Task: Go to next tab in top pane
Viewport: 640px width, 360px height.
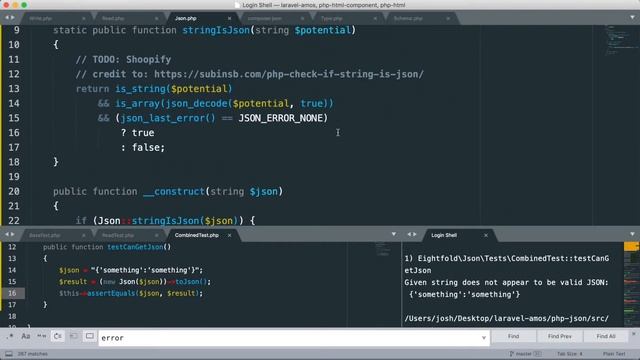Action: pos(13,18)
